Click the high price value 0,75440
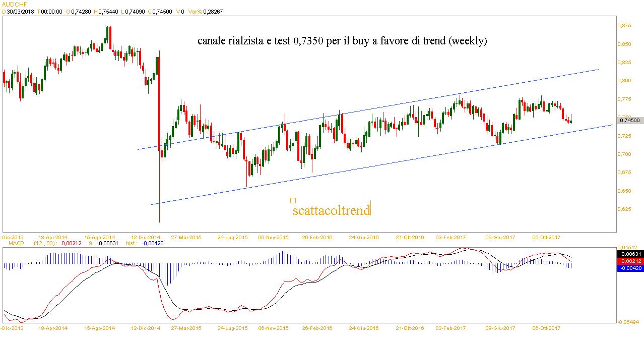This screenshot has width=644, height=337. 107,12
